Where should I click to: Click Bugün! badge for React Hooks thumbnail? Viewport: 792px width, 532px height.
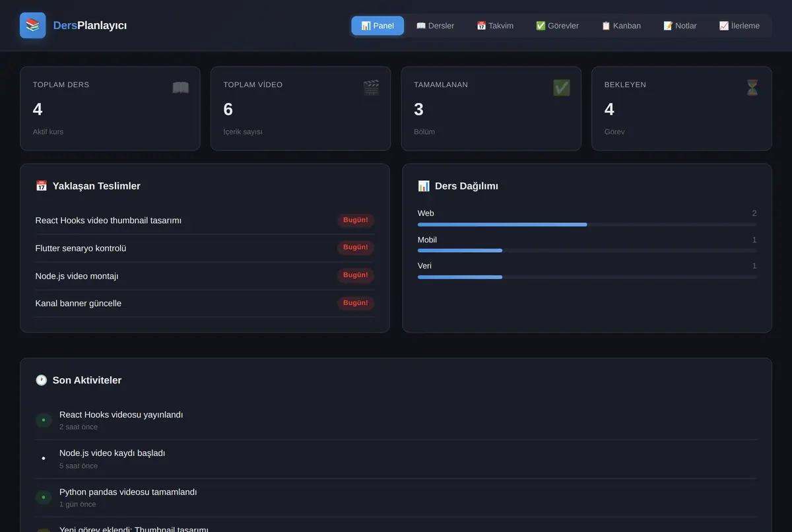pos(356,220)
